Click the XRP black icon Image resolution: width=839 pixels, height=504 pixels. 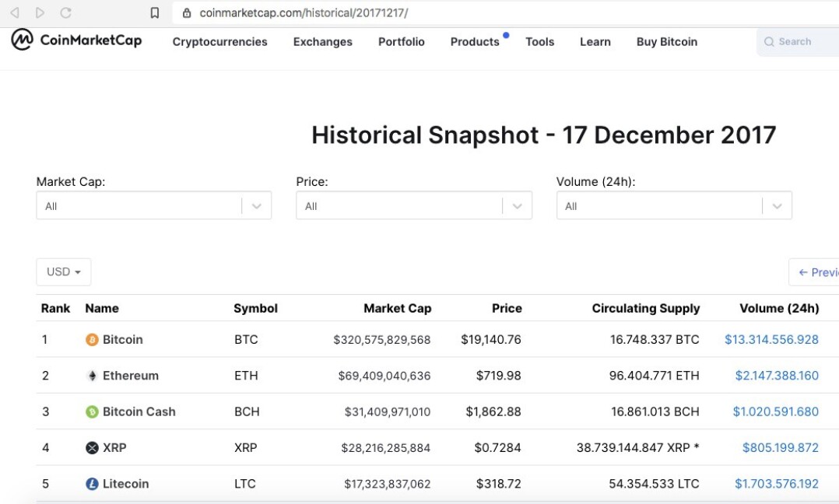[92, 448]
